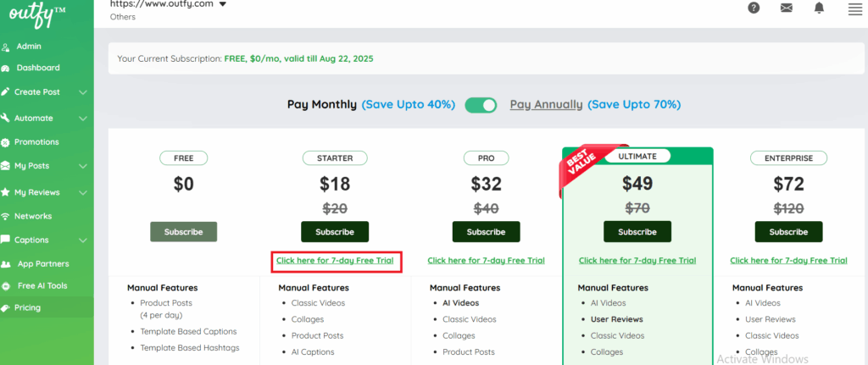The height and width of the screenshot is (365, 868).
Task: Go to App Partners in sidebar
Action: tap(42, 263)
